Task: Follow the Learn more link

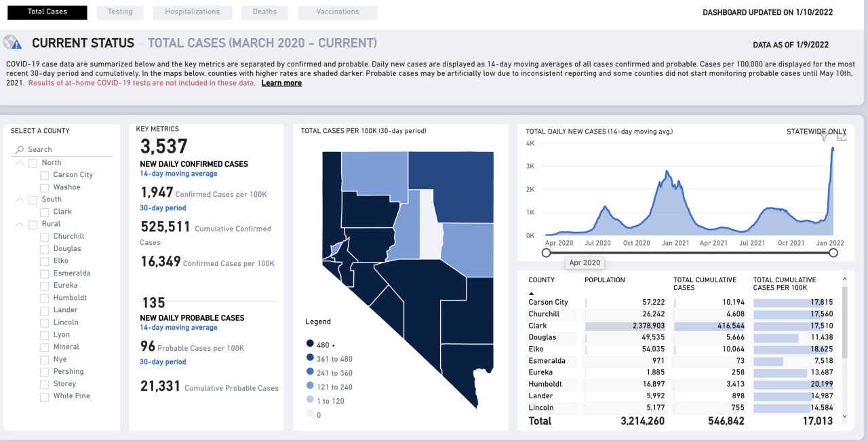Action: (x=281, y=83)
